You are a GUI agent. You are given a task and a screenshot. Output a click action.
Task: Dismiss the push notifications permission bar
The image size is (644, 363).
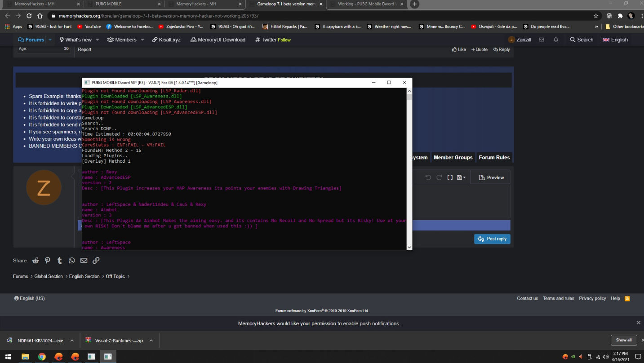point(638,323)
